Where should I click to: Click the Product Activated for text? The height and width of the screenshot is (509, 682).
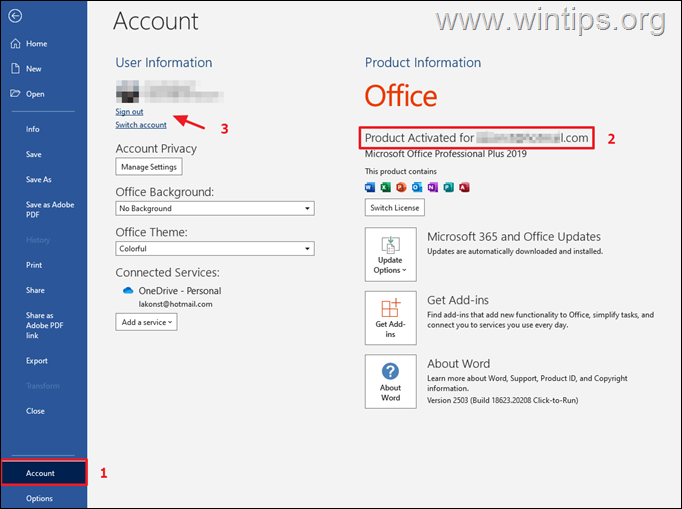click(419, 138)
